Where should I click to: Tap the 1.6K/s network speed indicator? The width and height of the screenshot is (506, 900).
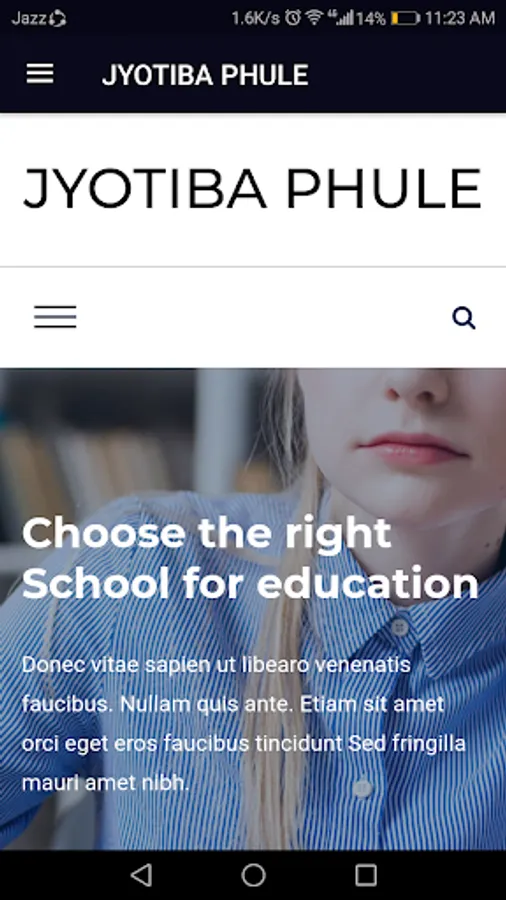256,19
